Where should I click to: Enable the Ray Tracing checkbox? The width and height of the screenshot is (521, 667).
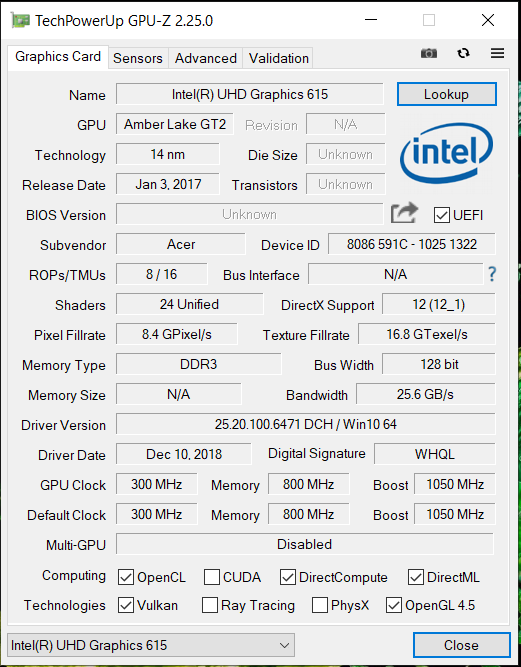pyautogui.click(x=210, y=605)
